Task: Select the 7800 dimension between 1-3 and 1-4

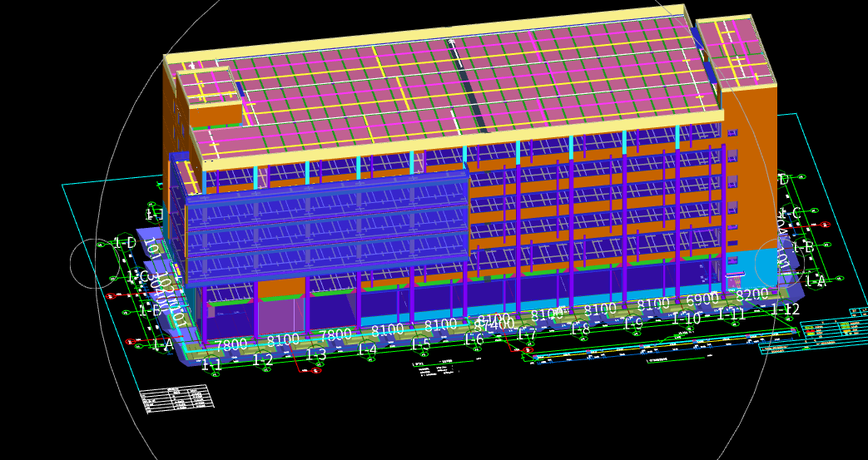Action: tap(335, 335)
